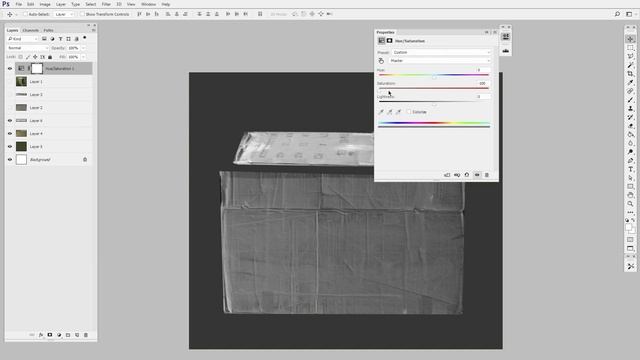Open the Preset Custom dropdown

tap(442, 52)
